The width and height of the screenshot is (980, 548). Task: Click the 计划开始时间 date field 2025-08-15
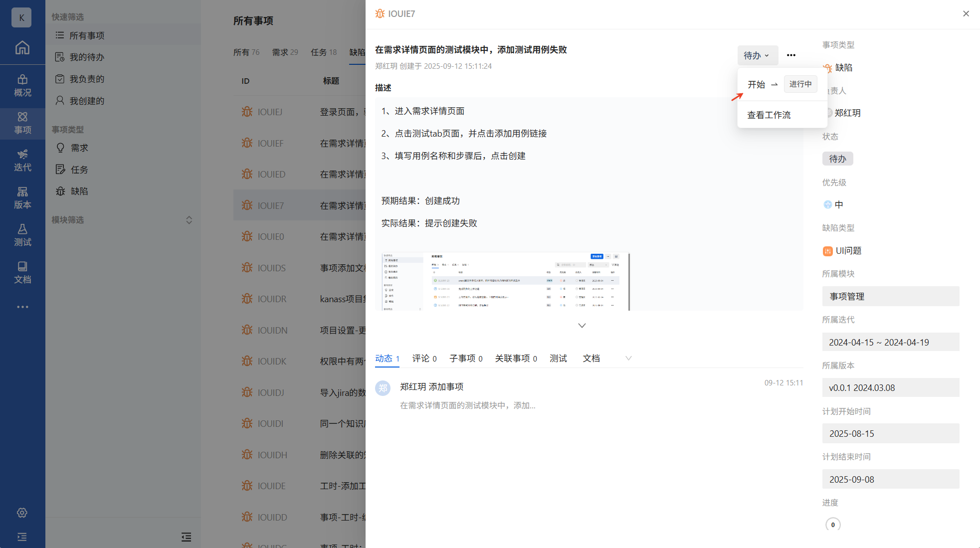[890, 433]
